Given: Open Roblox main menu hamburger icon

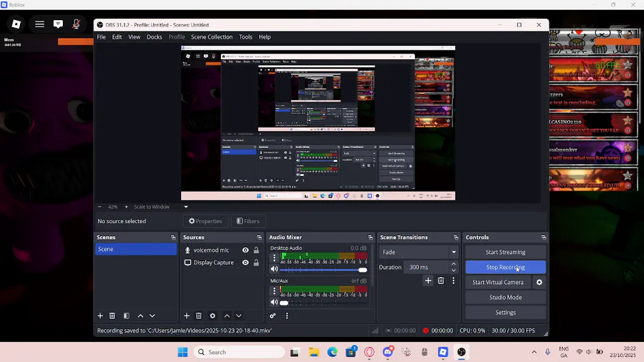Looking at the screenshot, I should coord(39,24).
